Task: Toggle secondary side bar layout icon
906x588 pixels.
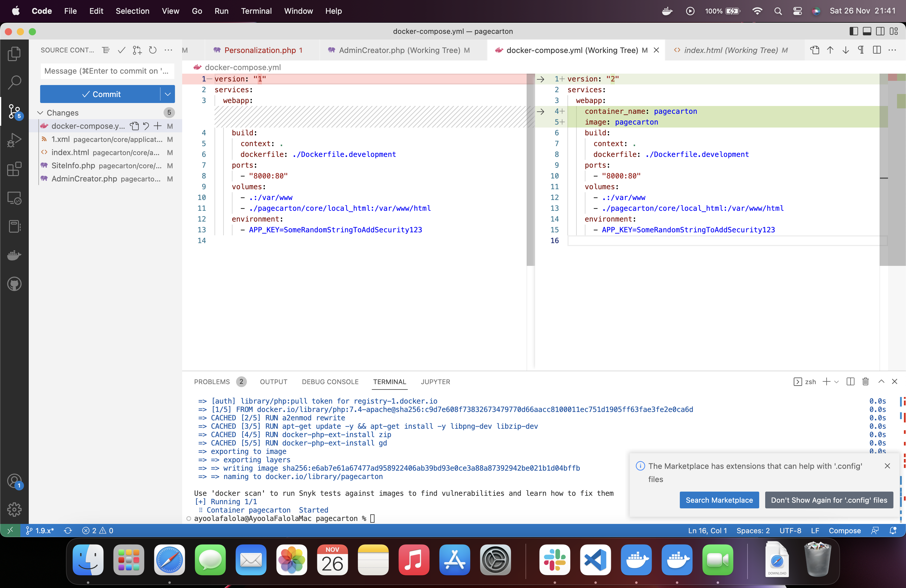Action: 881,31
